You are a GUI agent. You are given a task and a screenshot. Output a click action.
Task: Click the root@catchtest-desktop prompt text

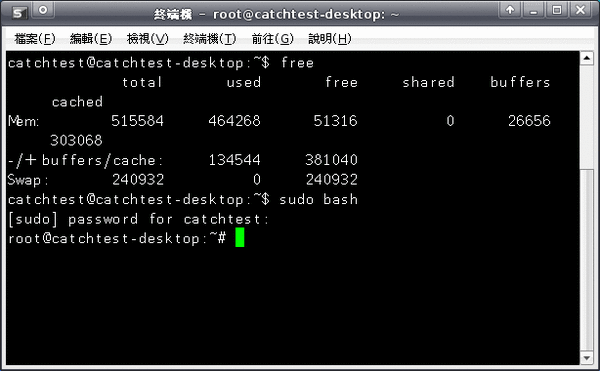[x=117, y=239]
